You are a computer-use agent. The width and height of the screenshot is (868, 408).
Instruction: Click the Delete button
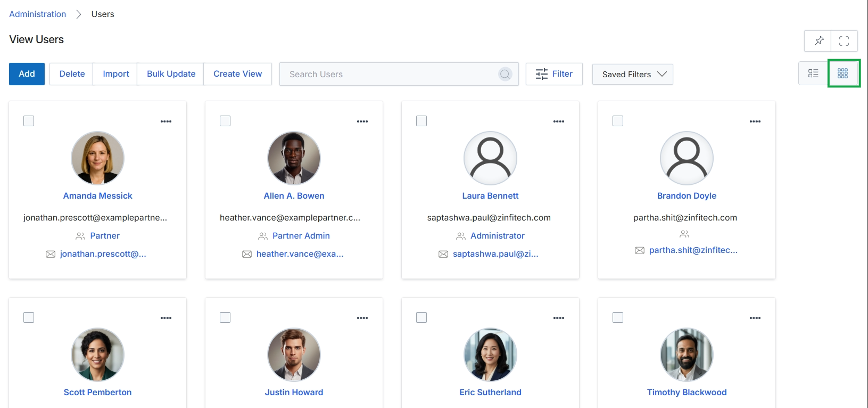tap(72, 74)
